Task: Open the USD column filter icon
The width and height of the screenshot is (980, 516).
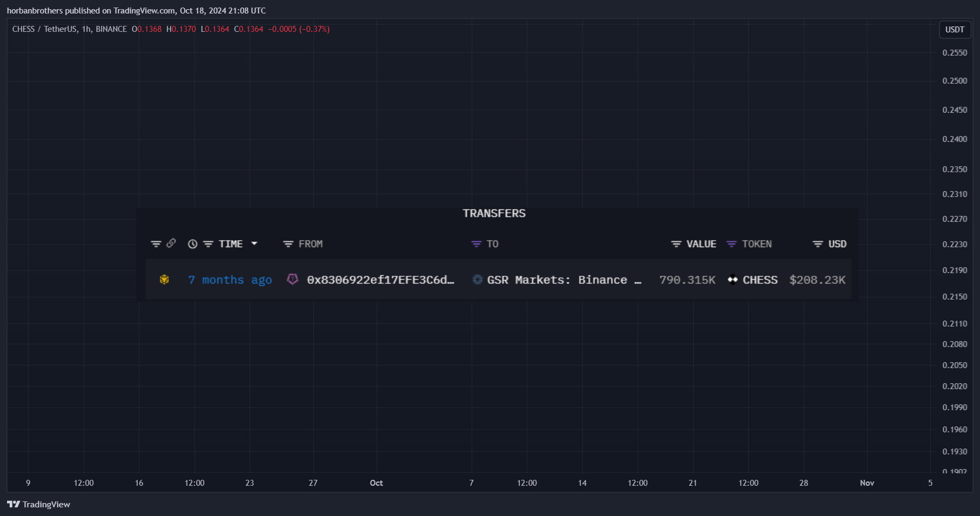Action: tap(818, 244)
